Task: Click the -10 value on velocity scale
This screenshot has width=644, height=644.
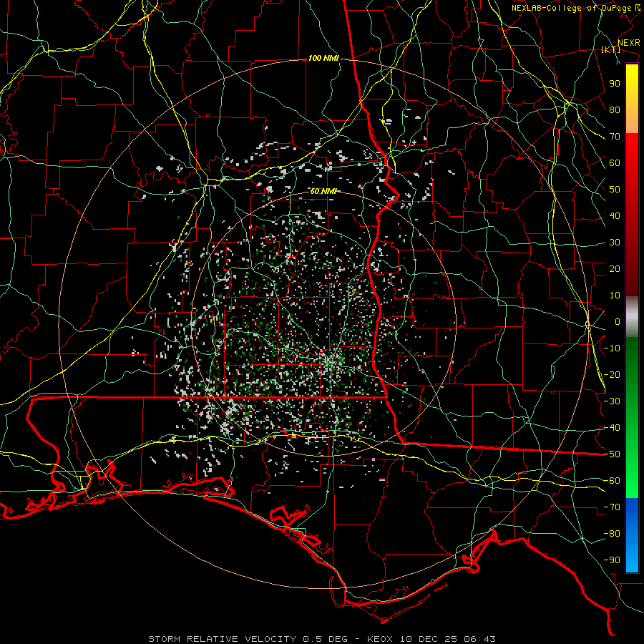Action: pyautogui.click(x=612, y=348)
